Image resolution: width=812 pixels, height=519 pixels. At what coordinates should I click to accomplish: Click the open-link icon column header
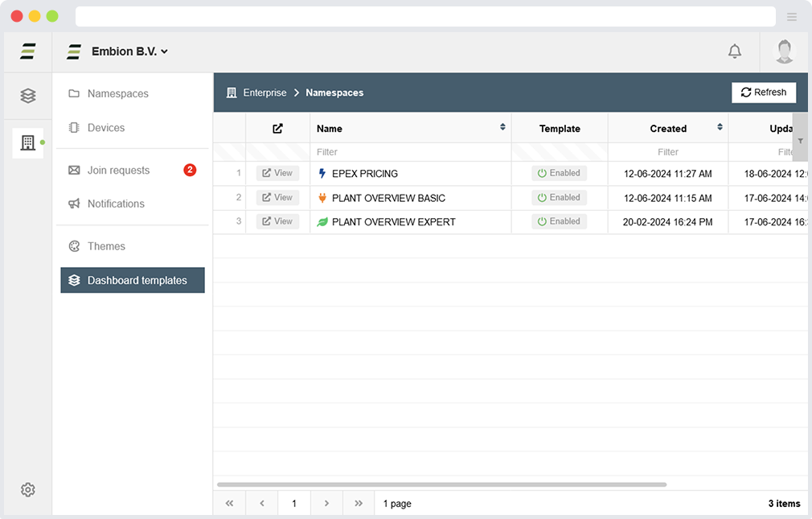277,129
